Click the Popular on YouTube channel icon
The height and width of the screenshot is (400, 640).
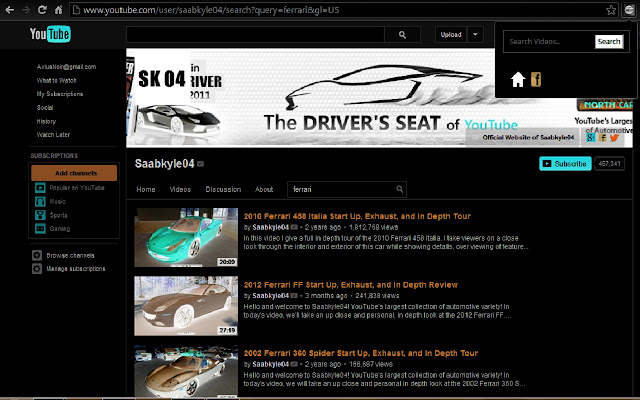coord(40,188)
